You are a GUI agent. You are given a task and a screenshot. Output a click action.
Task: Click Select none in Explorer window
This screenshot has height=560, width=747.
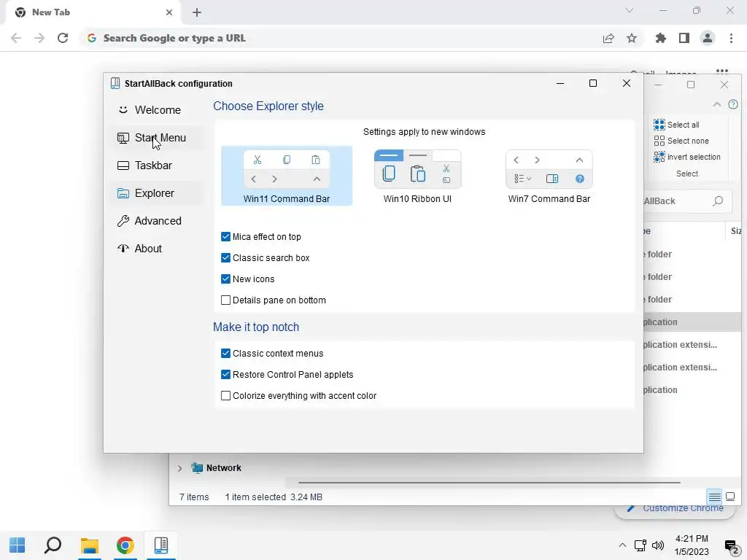point(681,141)
